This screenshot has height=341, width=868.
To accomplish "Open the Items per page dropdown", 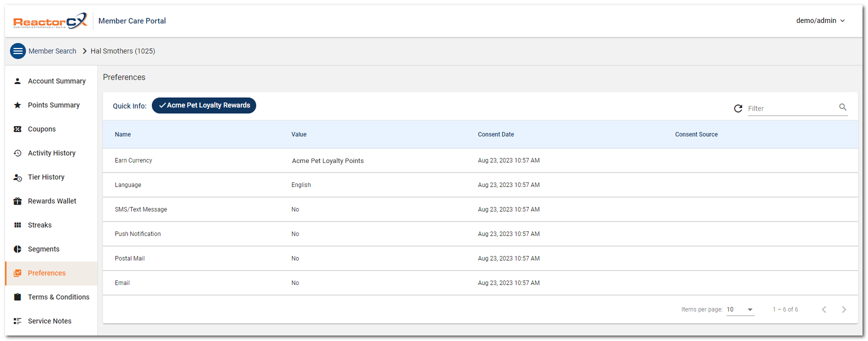I will (740, 309).
